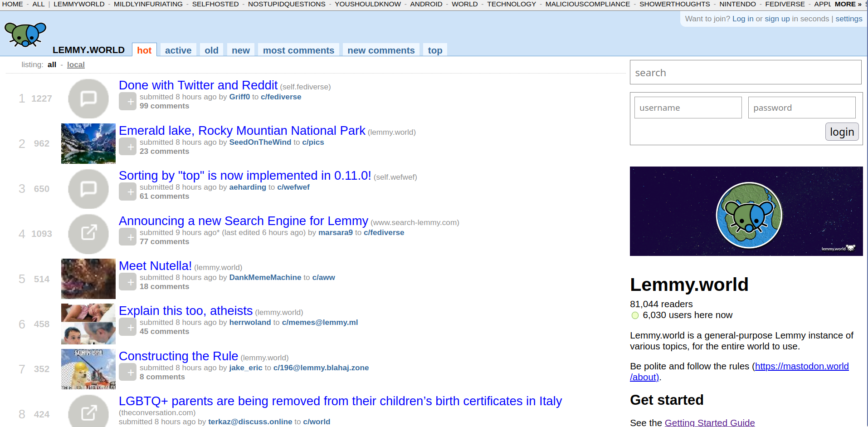Click the 'Log in' link in header

743,19
